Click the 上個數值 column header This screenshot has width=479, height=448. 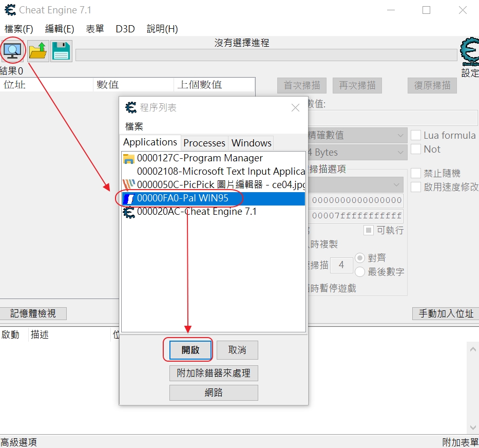point(214,85)
